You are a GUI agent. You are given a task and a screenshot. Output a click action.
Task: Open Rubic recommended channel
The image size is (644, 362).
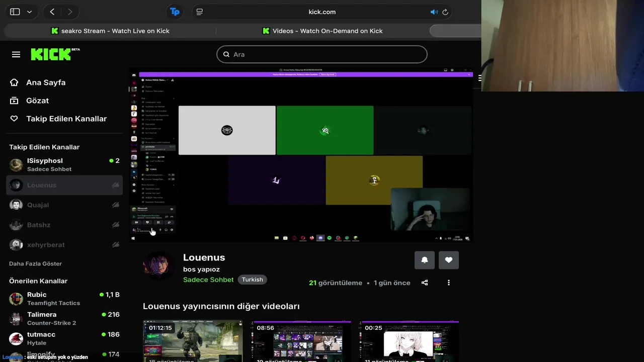[64, 299]
